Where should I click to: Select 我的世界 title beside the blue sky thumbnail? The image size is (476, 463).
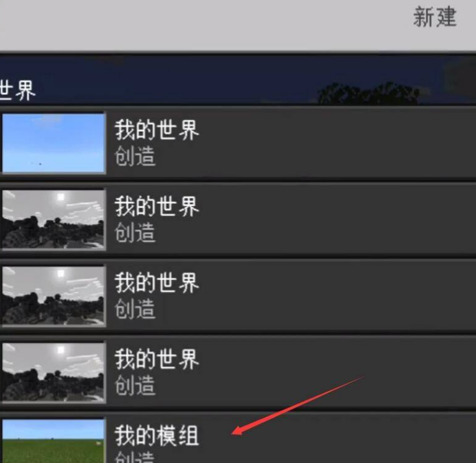click(x=157, y=130)
